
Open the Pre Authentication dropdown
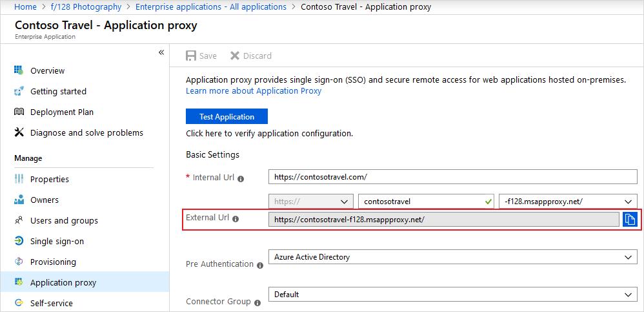452,257
